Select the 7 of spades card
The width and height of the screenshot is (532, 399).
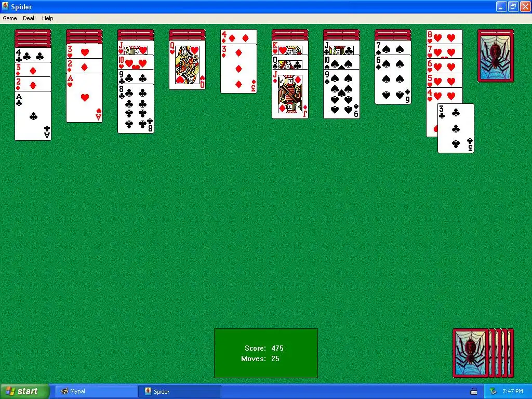coord(393,47)
